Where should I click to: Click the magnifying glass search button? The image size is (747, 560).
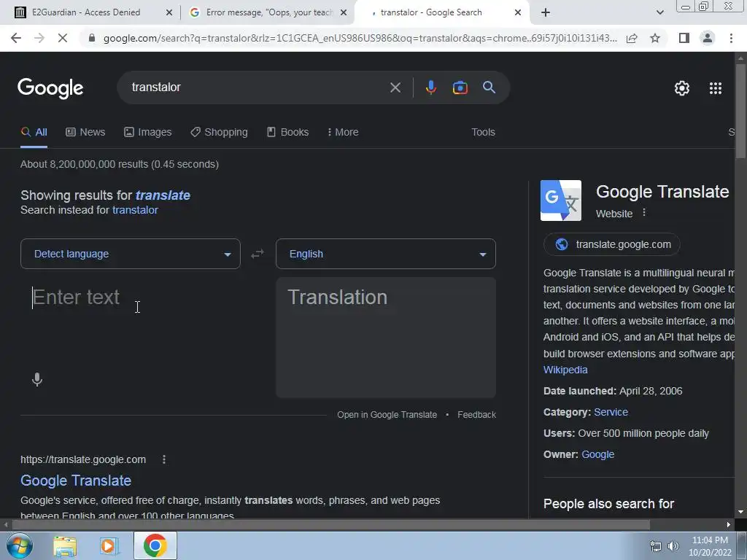tap(489, 87)
